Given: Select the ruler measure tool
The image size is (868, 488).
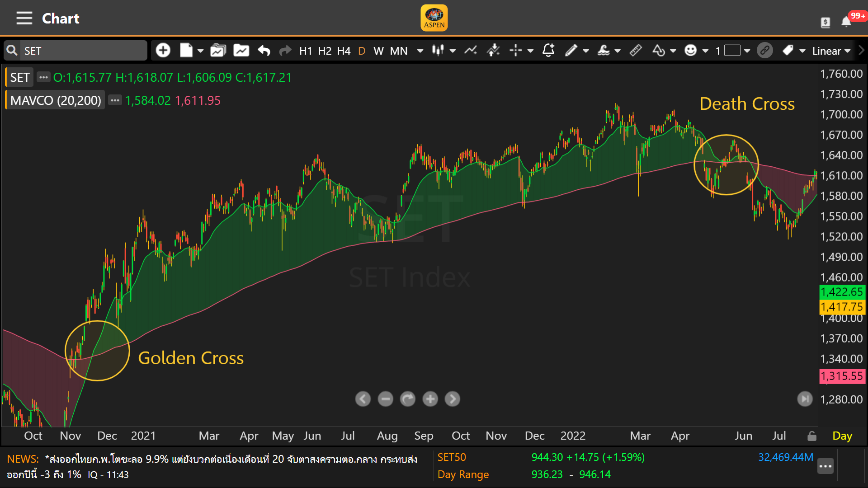Looking at the screenshot, I should click(636, 51).
